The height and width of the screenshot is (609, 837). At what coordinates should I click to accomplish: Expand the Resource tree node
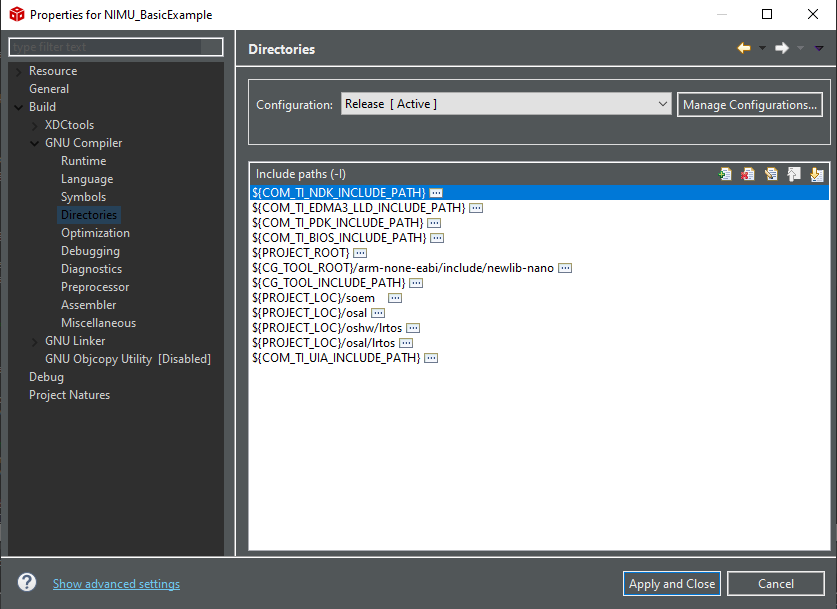pyautogui.click(x=19, y=71)
